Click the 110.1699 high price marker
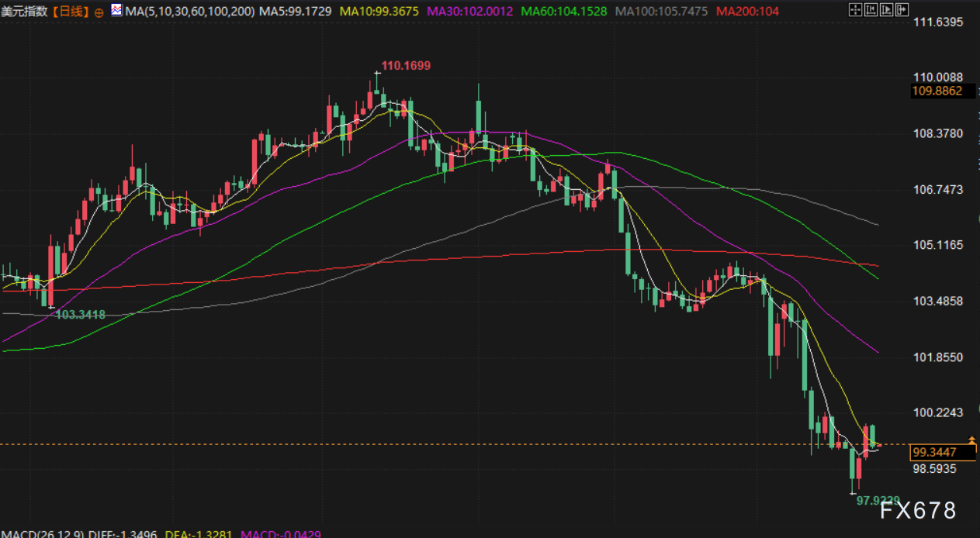This screenshot has height=538, width=980. click(406, 65)
